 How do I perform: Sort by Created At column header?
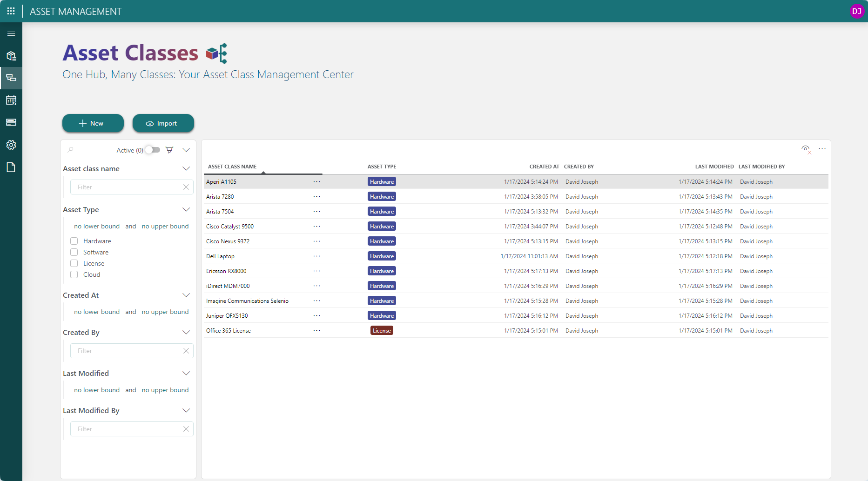click(544, 167)
